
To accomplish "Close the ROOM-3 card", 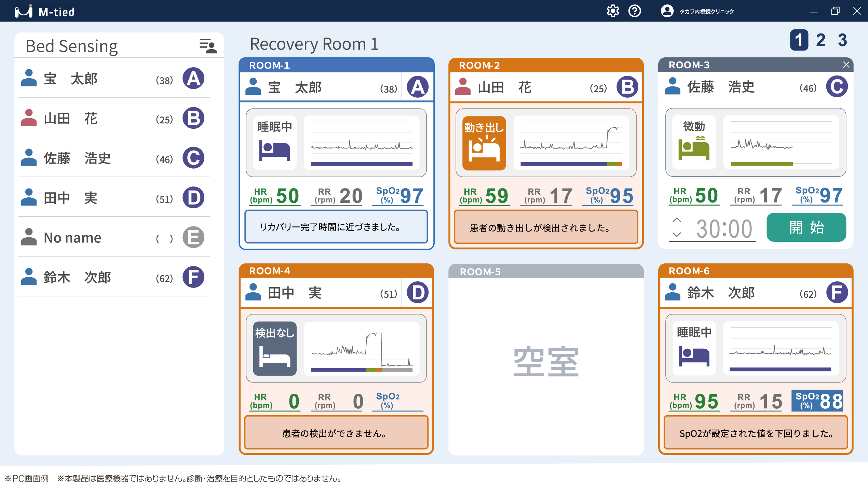I will coord(846,65).
